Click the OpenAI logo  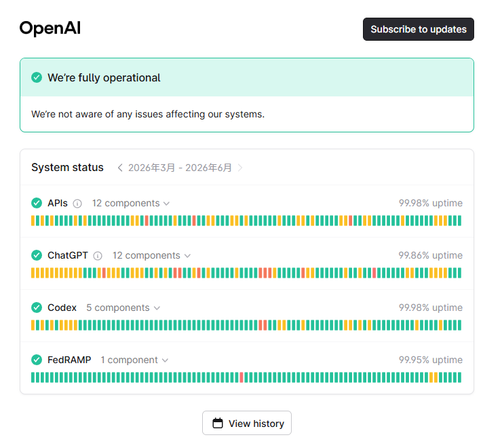50,29
